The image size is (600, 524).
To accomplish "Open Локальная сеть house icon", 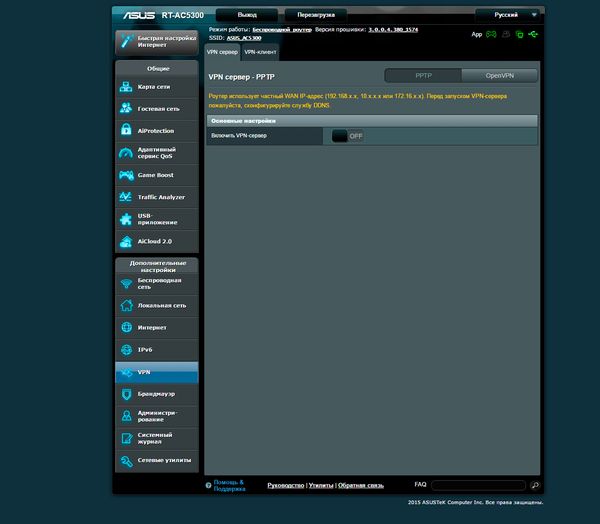I will click(126, 305).
